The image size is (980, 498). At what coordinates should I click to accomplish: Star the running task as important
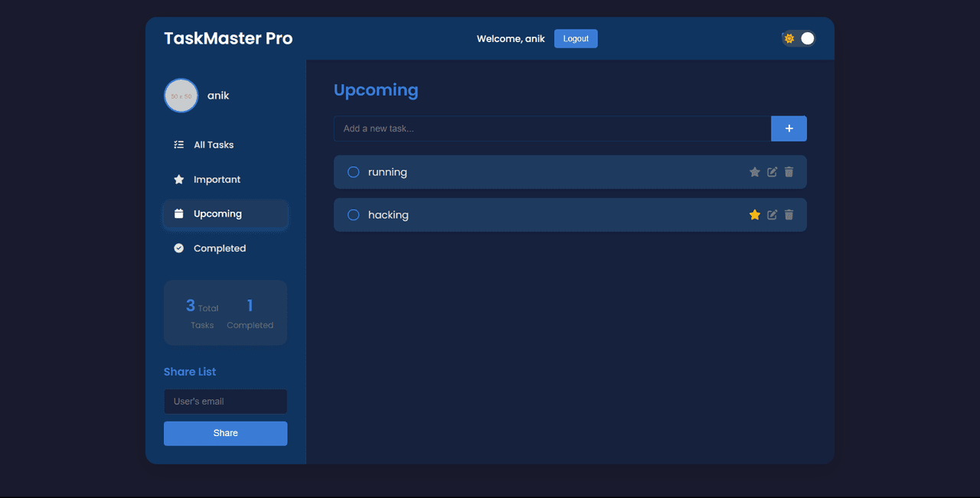[x=755, y=172]
